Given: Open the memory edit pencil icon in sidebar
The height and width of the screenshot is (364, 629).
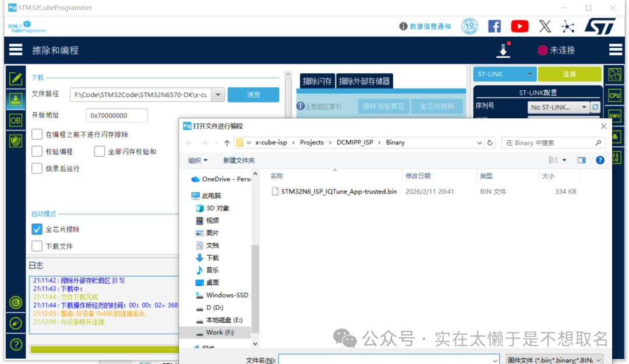Looking at the screenshot, I should point(16,78).
